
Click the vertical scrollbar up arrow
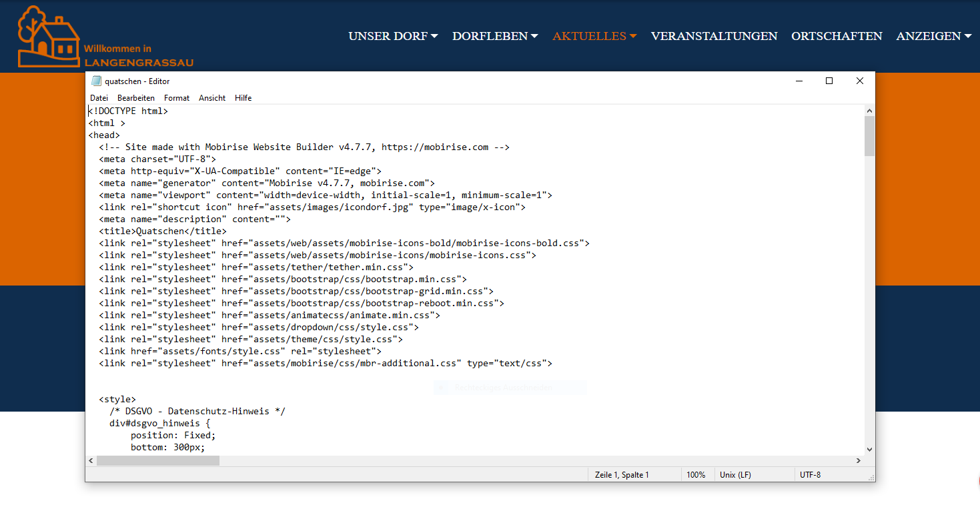coord(869,111)
